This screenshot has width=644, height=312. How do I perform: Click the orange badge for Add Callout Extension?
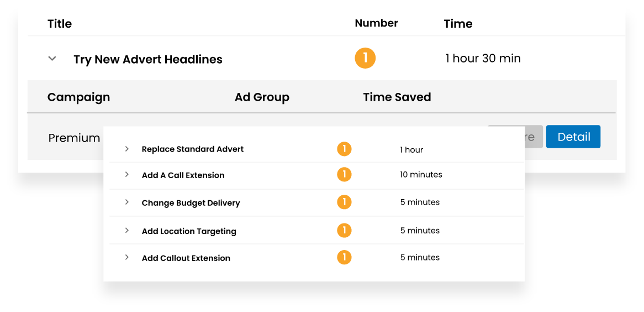click(x=344, y=258)
